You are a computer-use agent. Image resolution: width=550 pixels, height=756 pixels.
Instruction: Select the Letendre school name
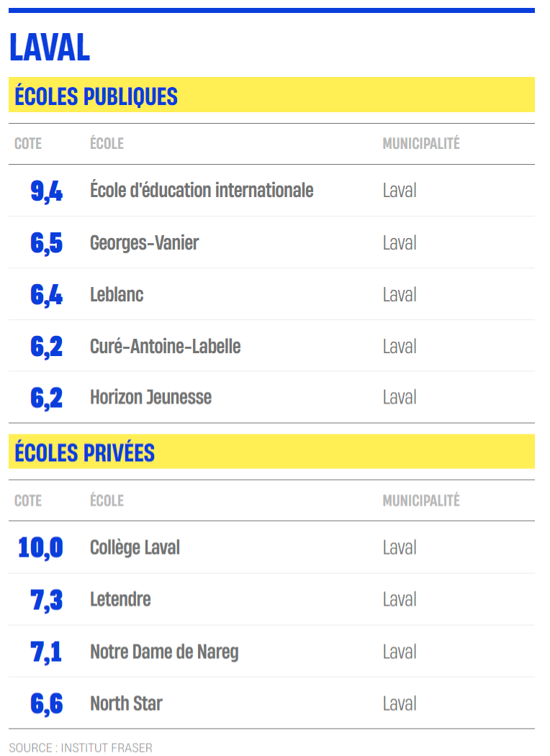tap(121, 599)
